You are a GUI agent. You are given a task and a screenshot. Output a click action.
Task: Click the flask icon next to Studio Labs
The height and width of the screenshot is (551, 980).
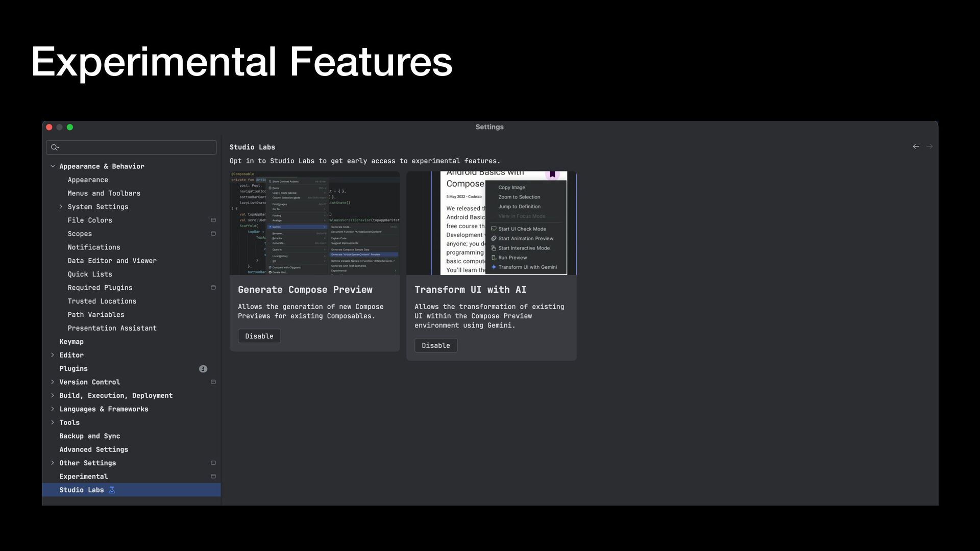(x=112, y=490)
